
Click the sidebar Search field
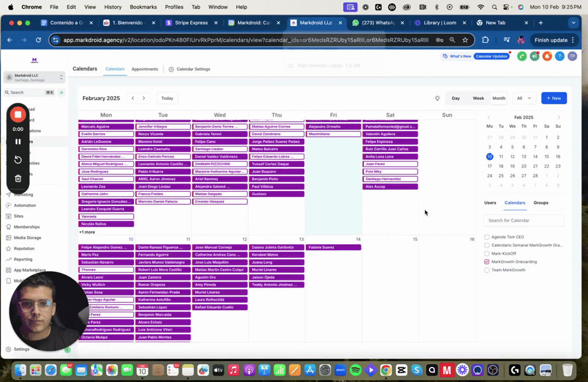pos(29,92)
